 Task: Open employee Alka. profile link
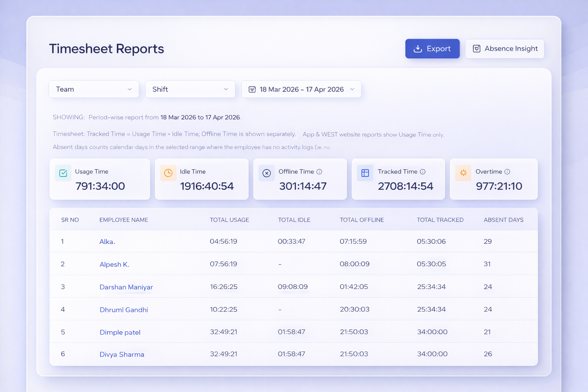(x=107, y=242)
